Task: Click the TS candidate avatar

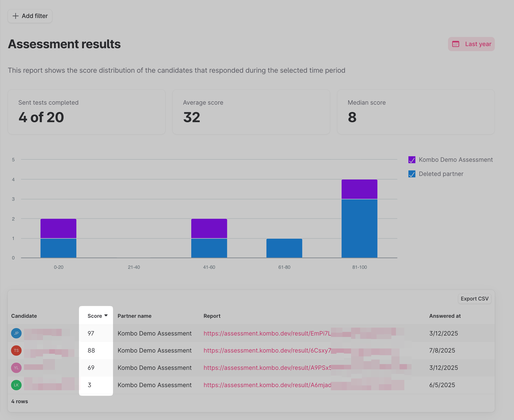Action: point(16,350)
